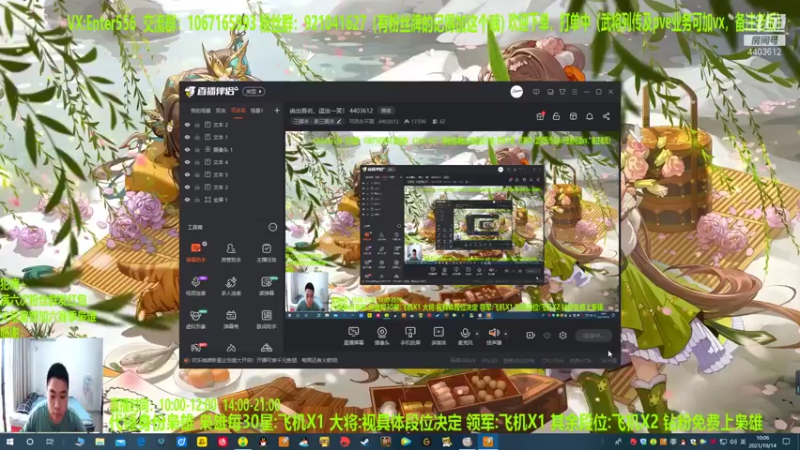The width and height of the screenshot is (800, 450).
Task: Click the webcam overlay in the preview
Action: (x=307, y=292)
